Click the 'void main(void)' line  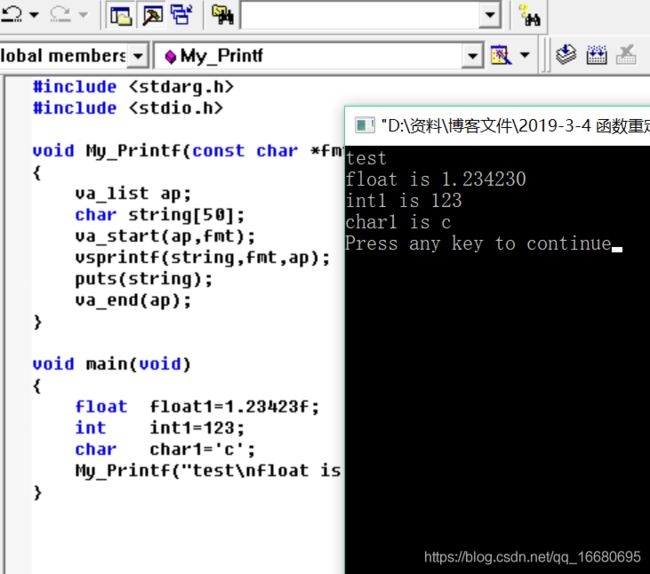pyautogui.click(x=112, y=364)
